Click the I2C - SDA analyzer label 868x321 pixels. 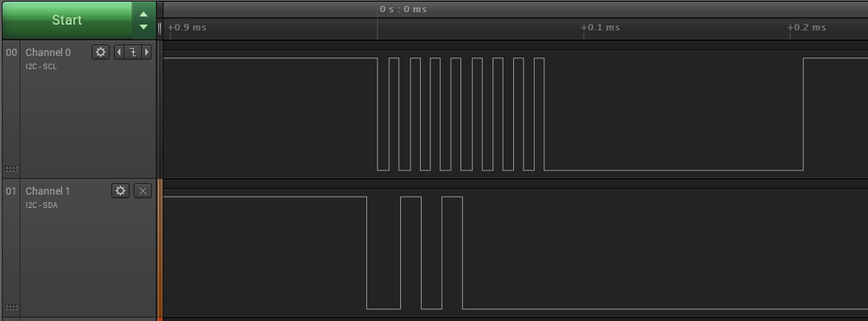(x=42, y=205)
